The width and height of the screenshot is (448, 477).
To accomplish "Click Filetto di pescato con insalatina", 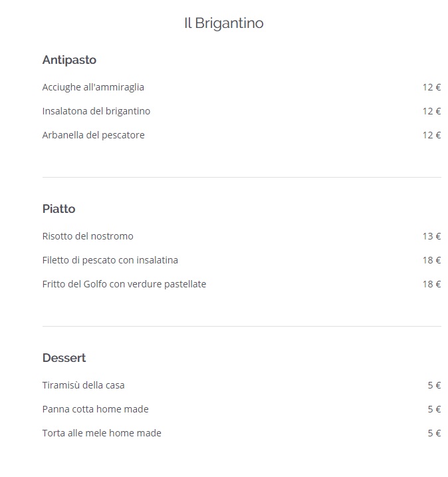I will pyautogui.click(x=110, y=260).
